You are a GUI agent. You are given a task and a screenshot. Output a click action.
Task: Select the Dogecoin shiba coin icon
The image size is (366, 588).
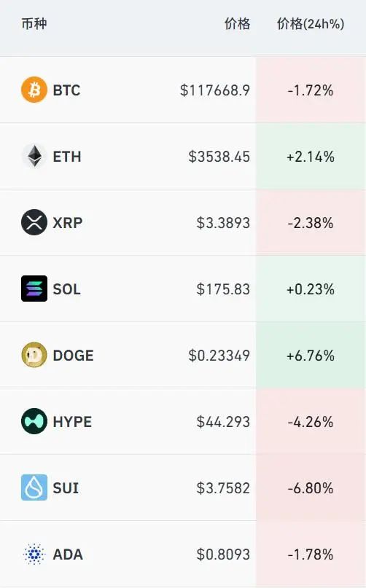click(x=34, y=355)
